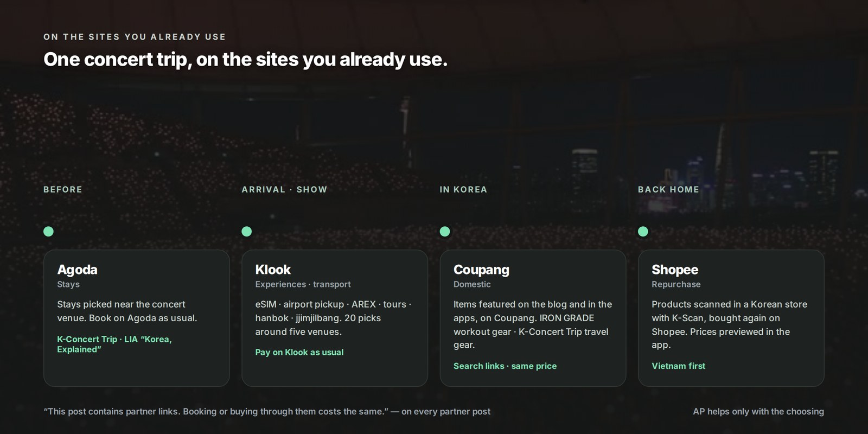This screenshot has width=868, height=434.
Task: Click the Shopee card title
Action: (675, 270)
